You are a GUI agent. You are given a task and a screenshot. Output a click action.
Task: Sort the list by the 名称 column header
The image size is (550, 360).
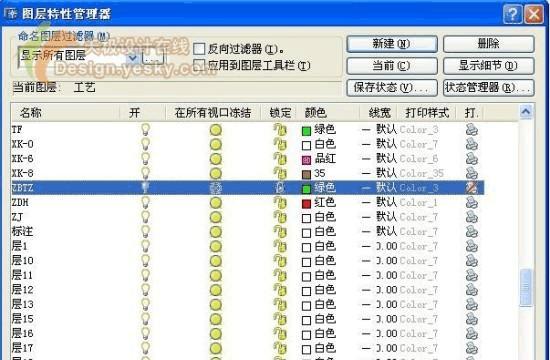click(x=65, y=113)
